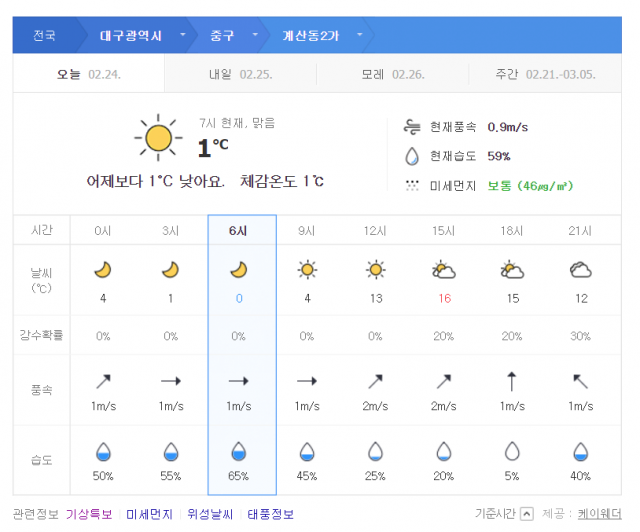
Task: Click the 0.9m/s current wind speed value
Action: [x=507, y=127]
